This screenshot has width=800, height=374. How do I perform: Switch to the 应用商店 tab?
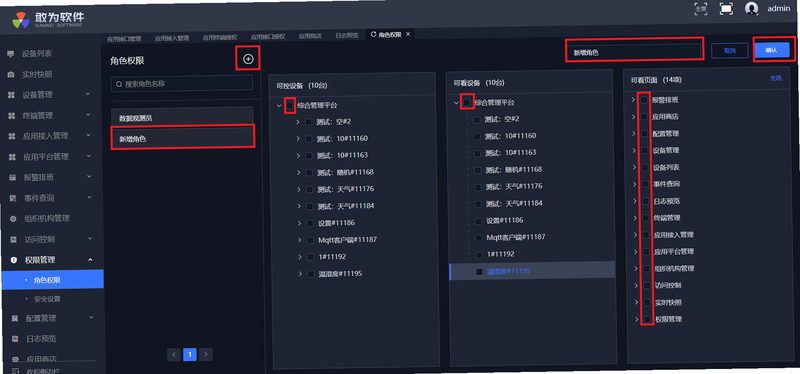[310, 36]
